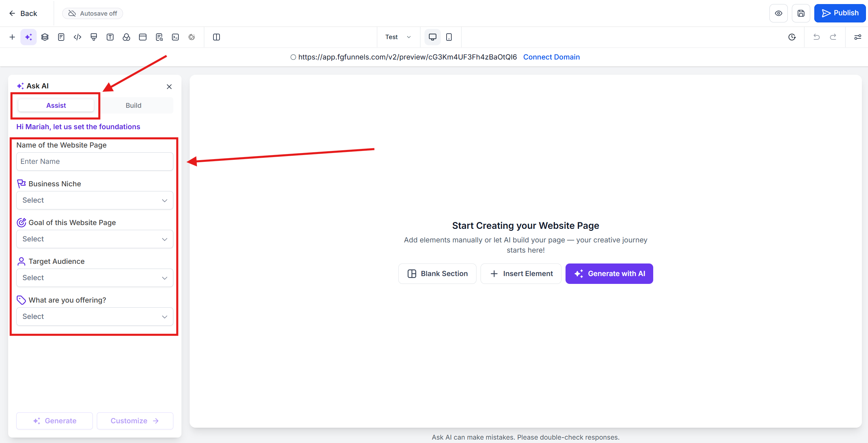Open the typography T icon
Viewport: 868px width, 443px height.
click(110, 37)
